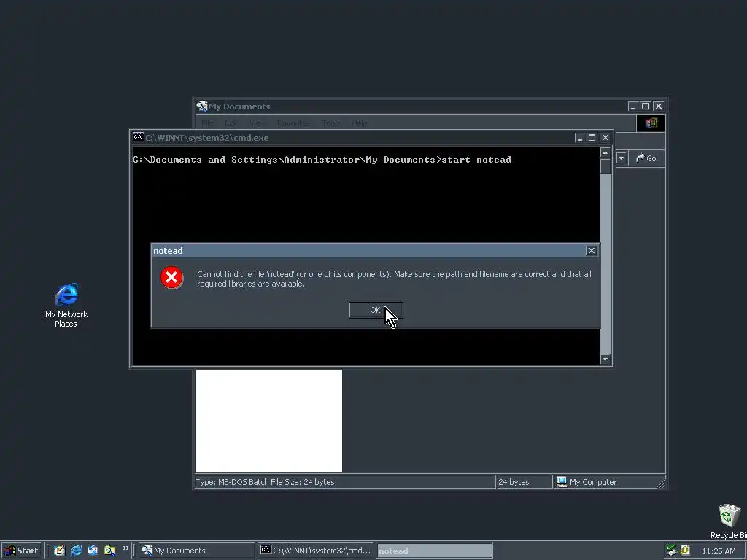Switch to My Documents taskbar button
This screenshot has height=560, width=747.
pos(197,551)
